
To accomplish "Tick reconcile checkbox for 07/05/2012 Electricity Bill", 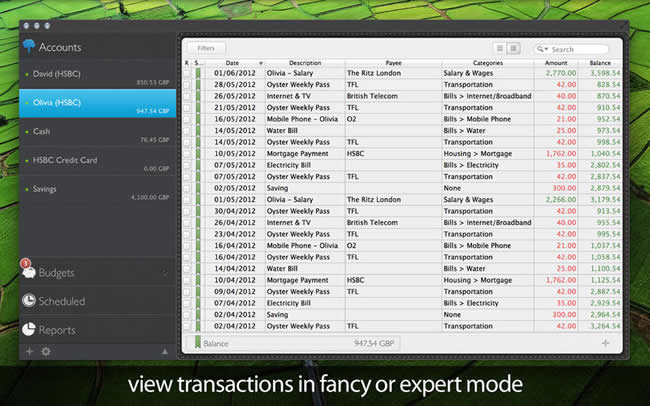I will click(187, 165).
